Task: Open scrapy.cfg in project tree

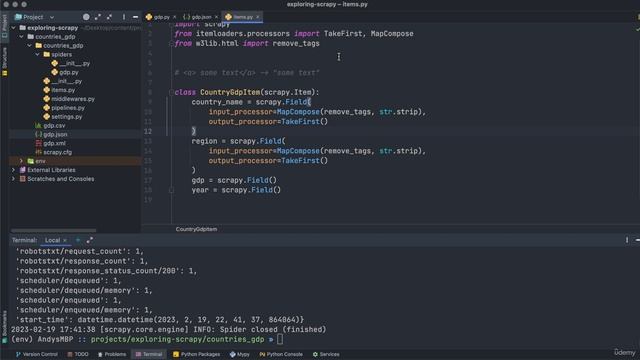Action: (53, 152)
